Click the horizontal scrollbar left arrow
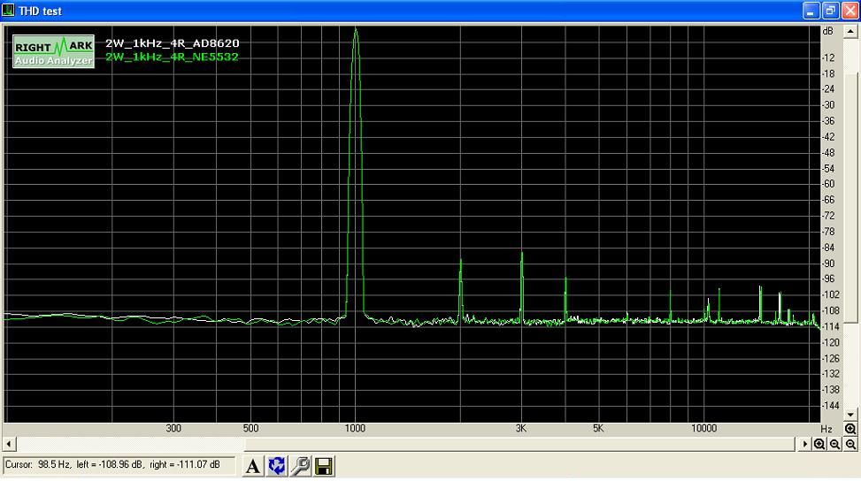861x504 pixels. point(9,444)
